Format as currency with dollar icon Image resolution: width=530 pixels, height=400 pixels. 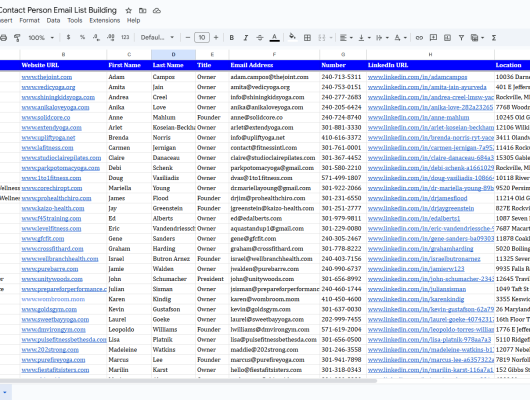(x=69, y=37)
